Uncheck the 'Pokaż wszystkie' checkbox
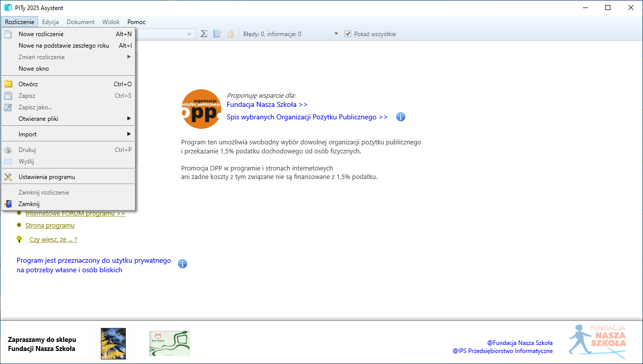 tap(348, 34)
